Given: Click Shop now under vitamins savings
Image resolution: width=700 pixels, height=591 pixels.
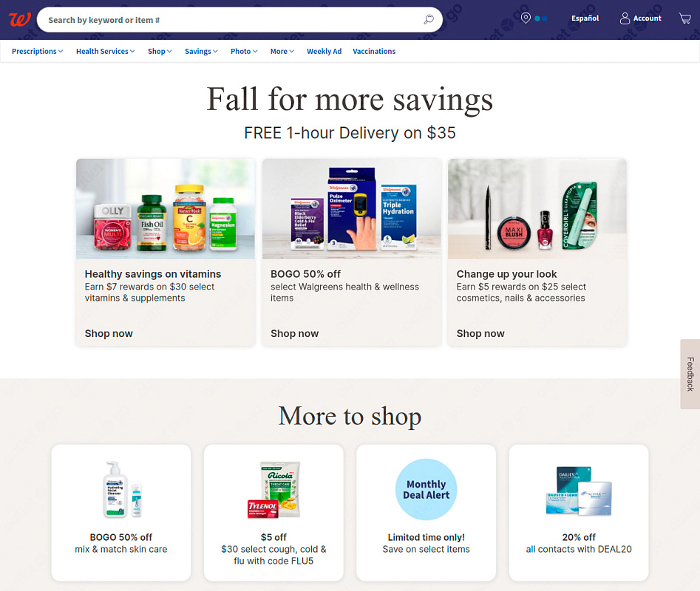Looking at the screenshot, I should click(x=109, y=333).
